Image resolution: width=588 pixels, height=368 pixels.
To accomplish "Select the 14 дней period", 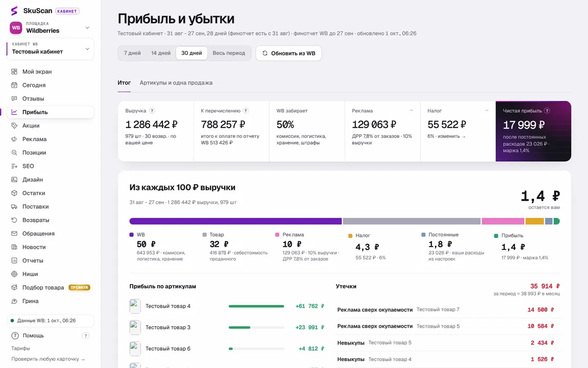I will (x=161, y=53).
